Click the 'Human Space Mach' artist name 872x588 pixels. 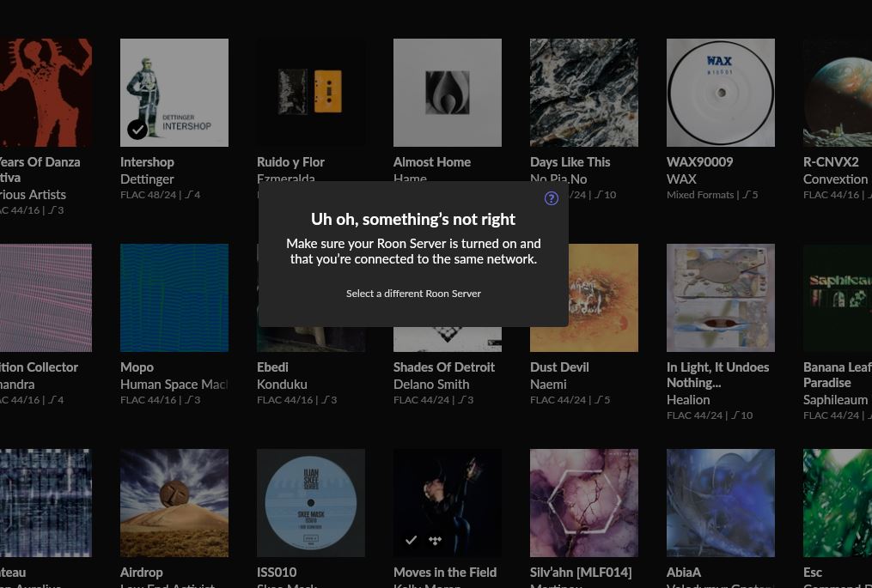[174, 384]
